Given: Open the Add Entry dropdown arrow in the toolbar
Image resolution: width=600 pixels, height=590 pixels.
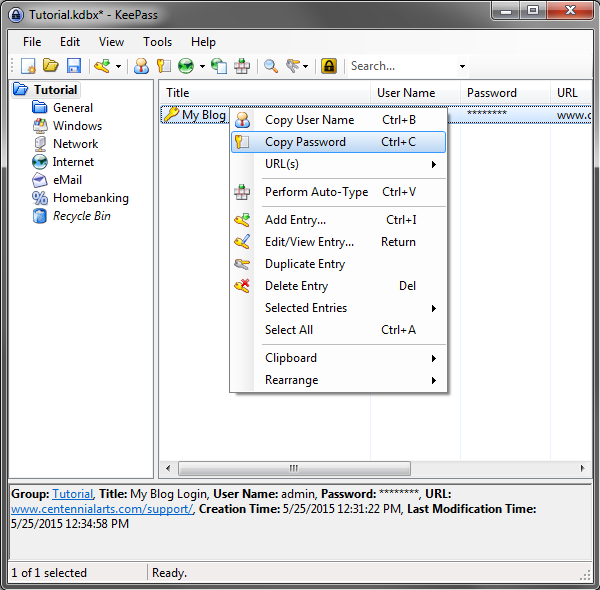Looking at the screenshot, I should click(118, 66).
